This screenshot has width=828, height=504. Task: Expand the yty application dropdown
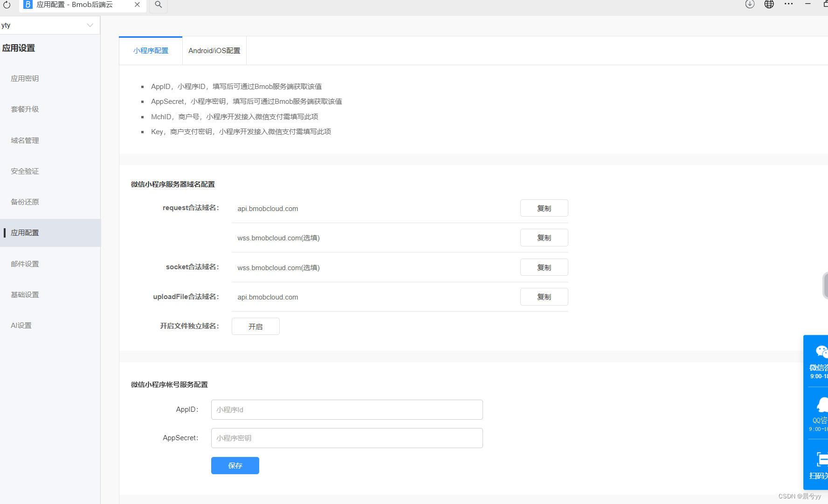tap(50, 25)
